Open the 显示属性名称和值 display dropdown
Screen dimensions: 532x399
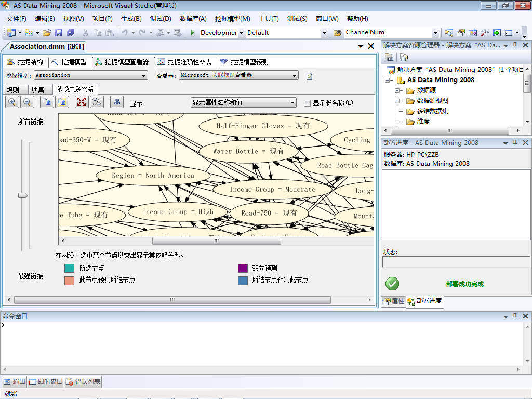pyautogui.click(x=292, y=102)
